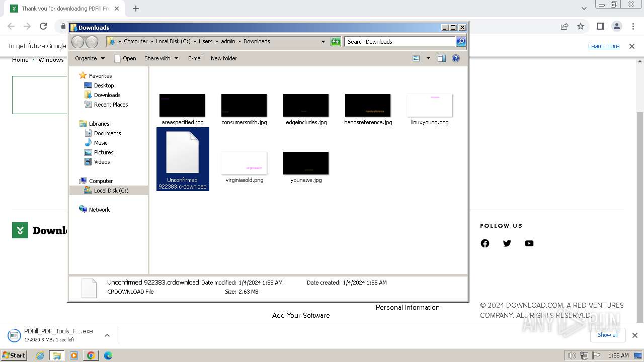Open Downloads in Favorites list
This screenshot has height=362, width=644.
107,95
